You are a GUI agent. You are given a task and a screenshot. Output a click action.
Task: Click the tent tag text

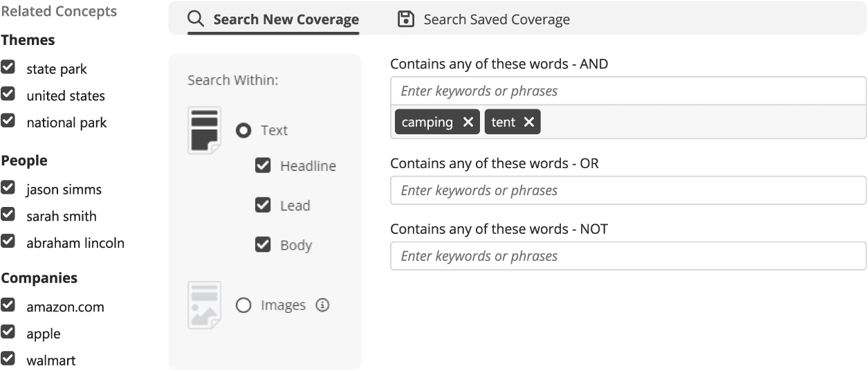click(504, 123)
